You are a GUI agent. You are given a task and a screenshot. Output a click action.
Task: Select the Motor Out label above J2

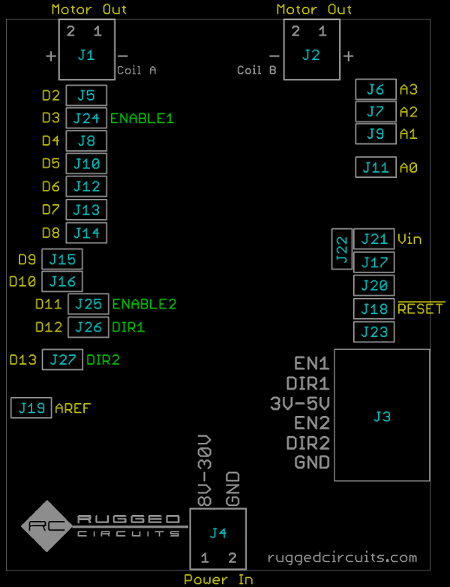tap(314, 9)
